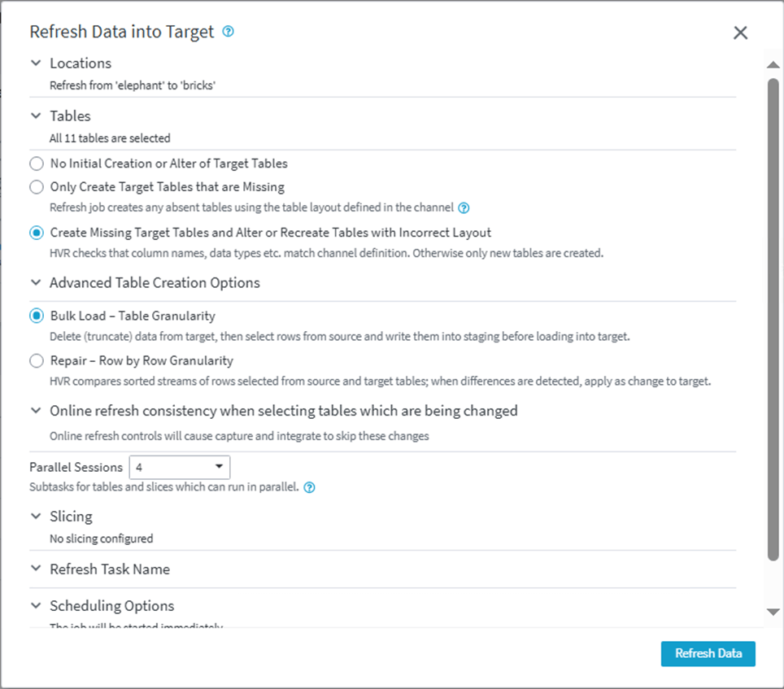784x689 pixels.
Task: Click the scrollbar down arrow
Action: click(773, 612)
